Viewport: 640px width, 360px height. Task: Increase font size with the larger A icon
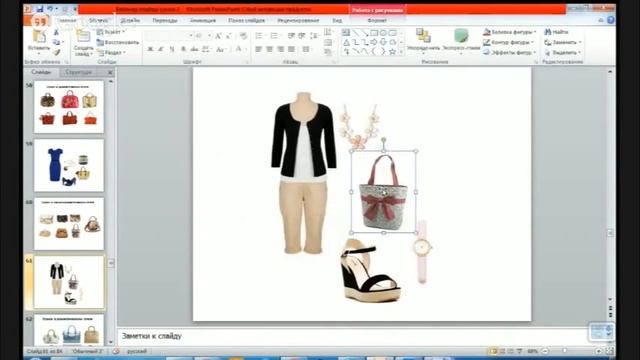[218, 36]
